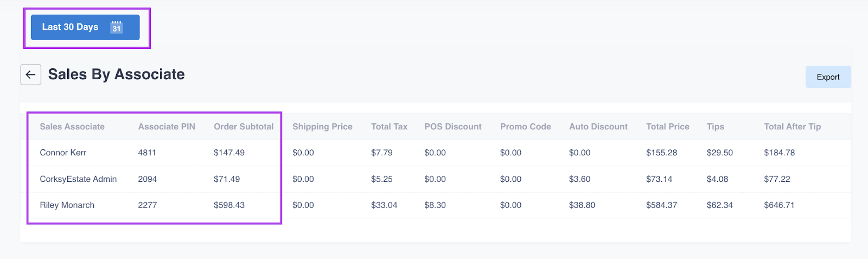The height and width of the screenshot is (259, 868).
Task: Open the CorksyEstate Admin row
Action: pos(78,179)
